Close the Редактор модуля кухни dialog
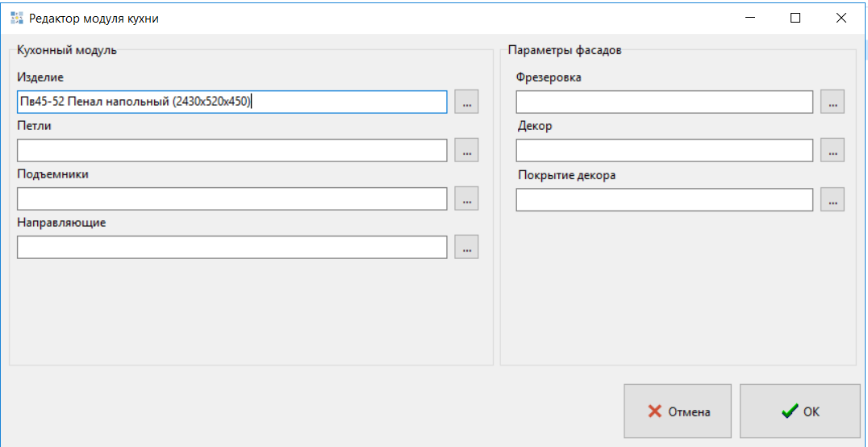The image size is (868, 447). (x=841, y=18)
